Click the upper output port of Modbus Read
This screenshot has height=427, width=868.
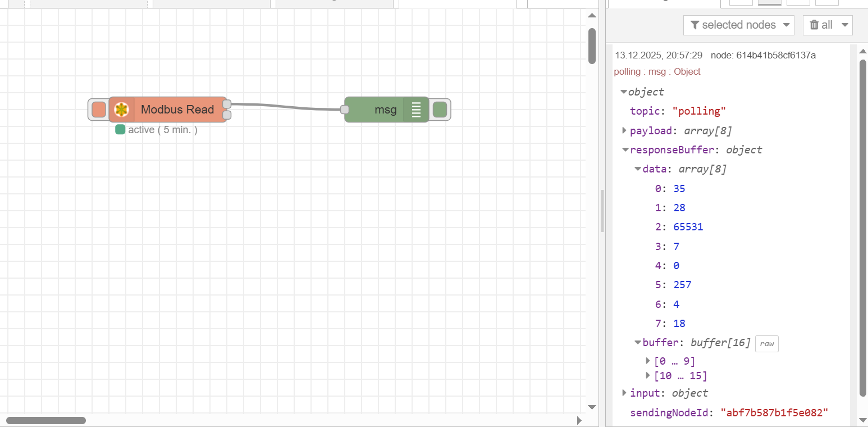click(227, 104)
